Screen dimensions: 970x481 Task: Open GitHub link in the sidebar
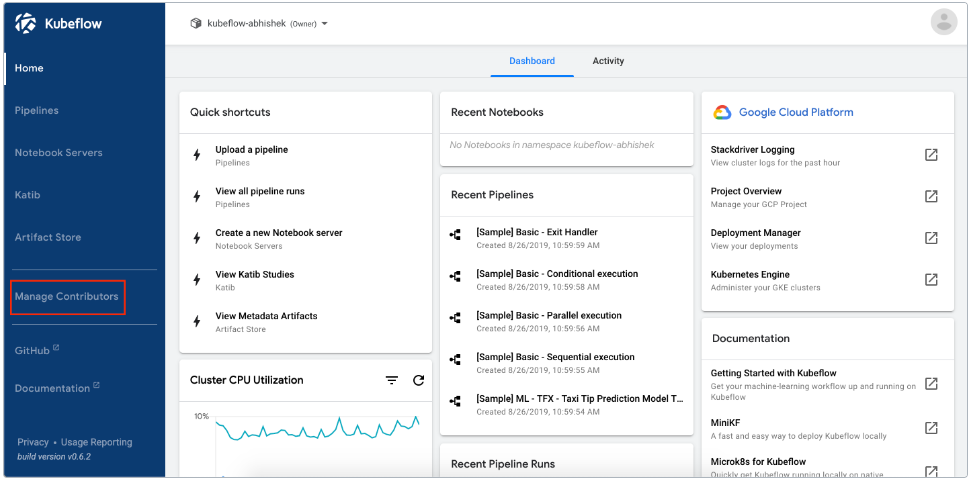[33, 351]
